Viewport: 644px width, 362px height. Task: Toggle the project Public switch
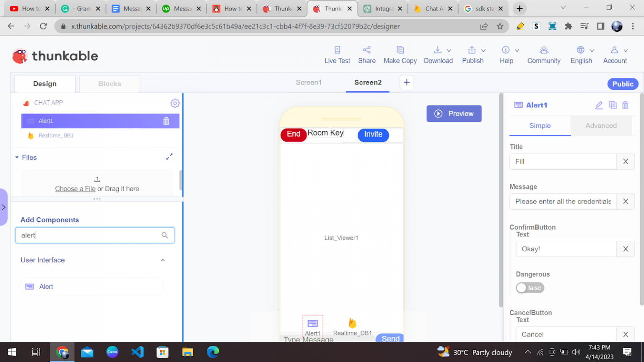(x=623, y=84)
